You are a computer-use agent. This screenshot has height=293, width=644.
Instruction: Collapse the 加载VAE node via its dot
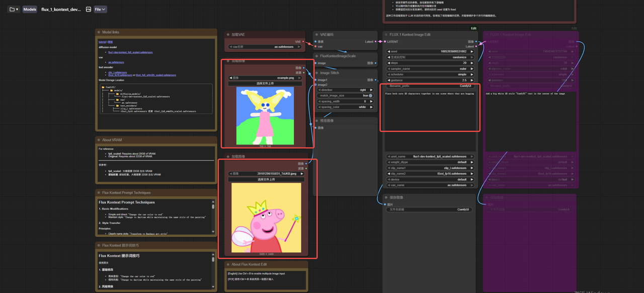tap(228, 35)
